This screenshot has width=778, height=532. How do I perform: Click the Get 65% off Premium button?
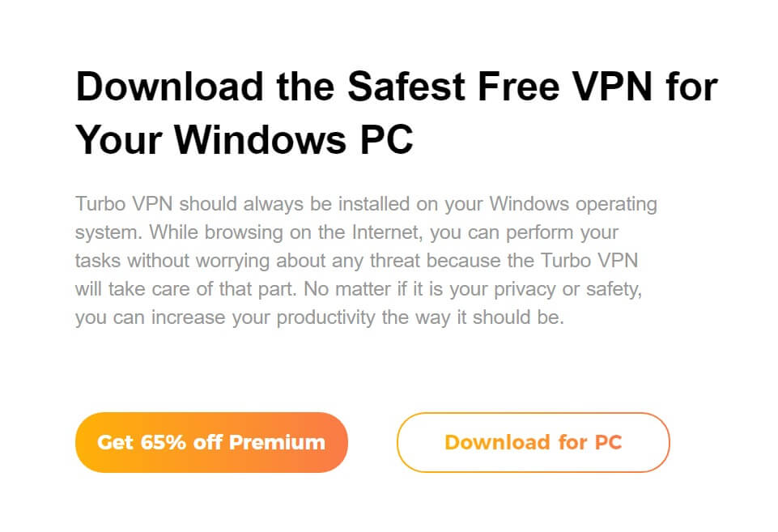210,442
